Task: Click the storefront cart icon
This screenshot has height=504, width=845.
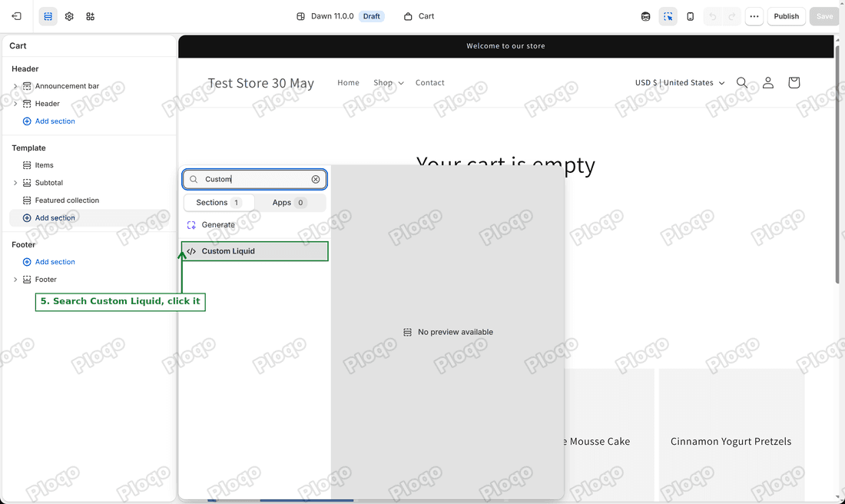Action: pos(794,82)
